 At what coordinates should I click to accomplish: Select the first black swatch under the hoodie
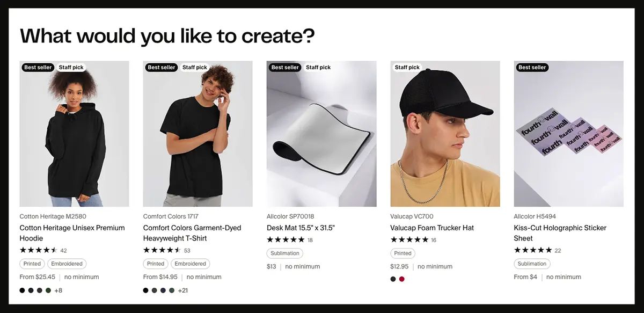pos(23,290)
